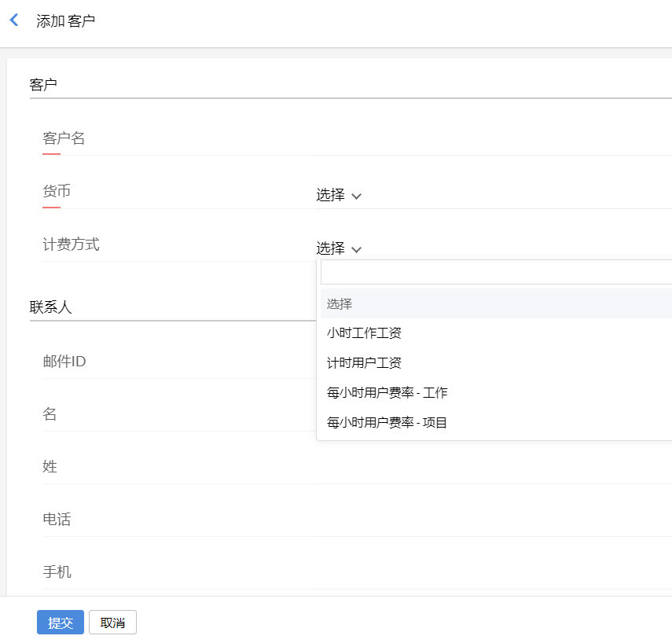Click the 名 field label
Viewport: 672px width, 643px height.
[50, 414]
